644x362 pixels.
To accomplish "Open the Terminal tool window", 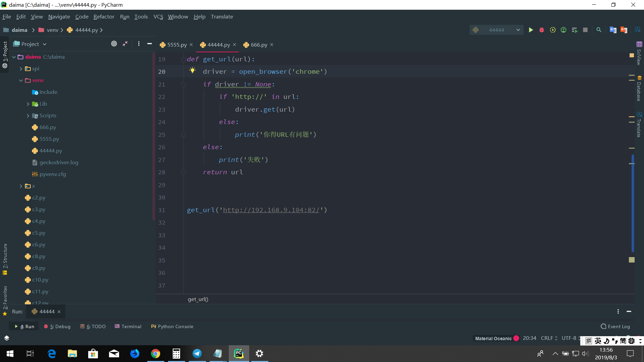I will pos(128,326).
